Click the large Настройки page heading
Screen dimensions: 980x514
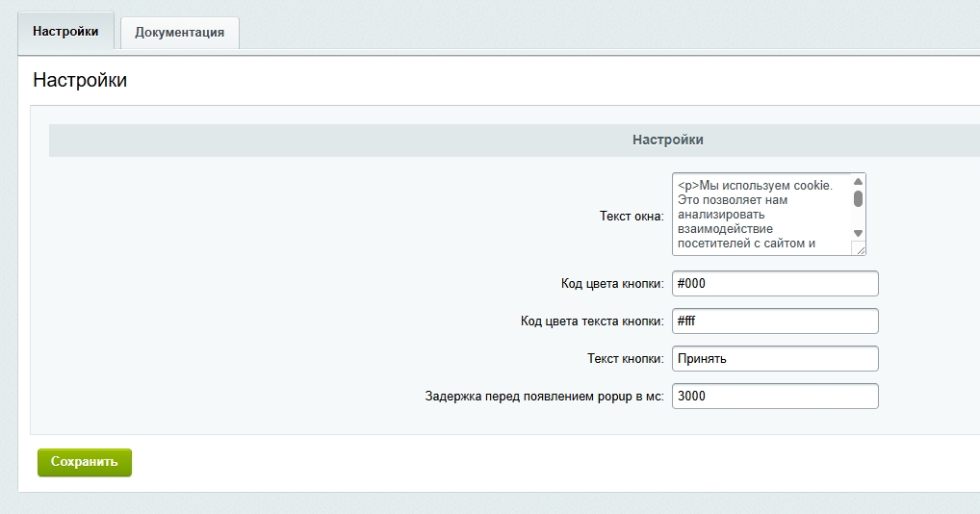(80, 80)
